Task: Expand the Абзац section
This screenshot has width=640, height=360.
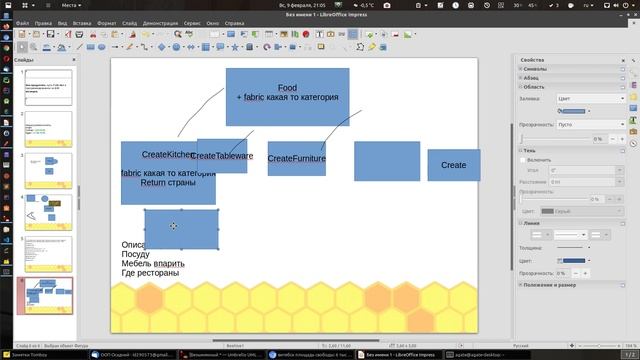Action: pos(521,78)
